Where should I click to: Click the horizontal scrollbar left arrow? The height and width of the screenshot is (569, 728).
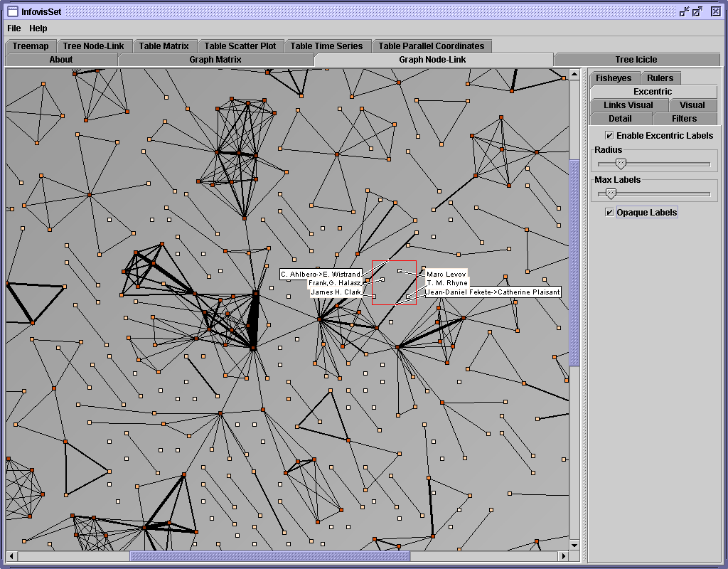tap(11, 556)
